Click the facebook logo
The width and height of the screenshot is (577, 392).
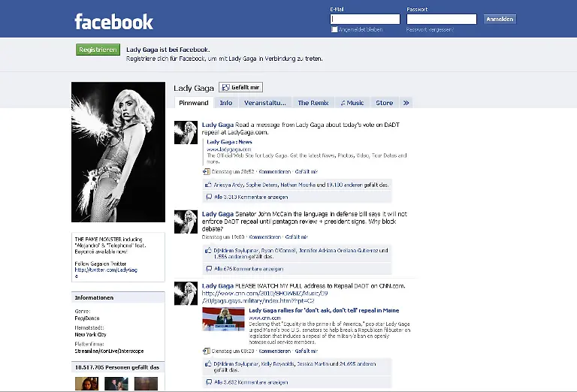[113, 22]
